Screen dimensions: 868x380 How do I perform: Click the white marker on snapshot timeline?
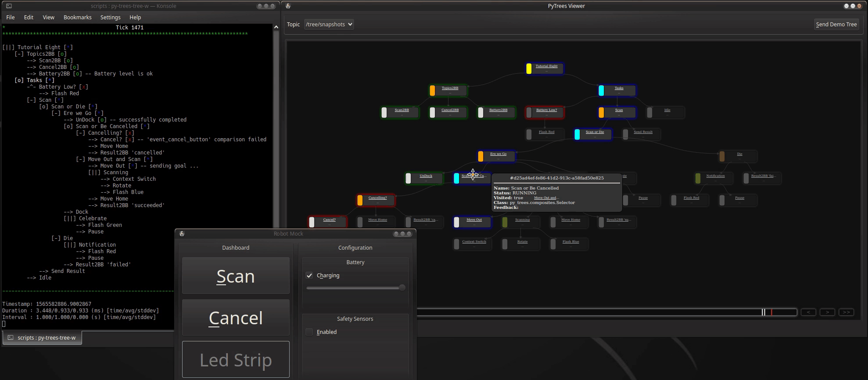coord(764,312)
